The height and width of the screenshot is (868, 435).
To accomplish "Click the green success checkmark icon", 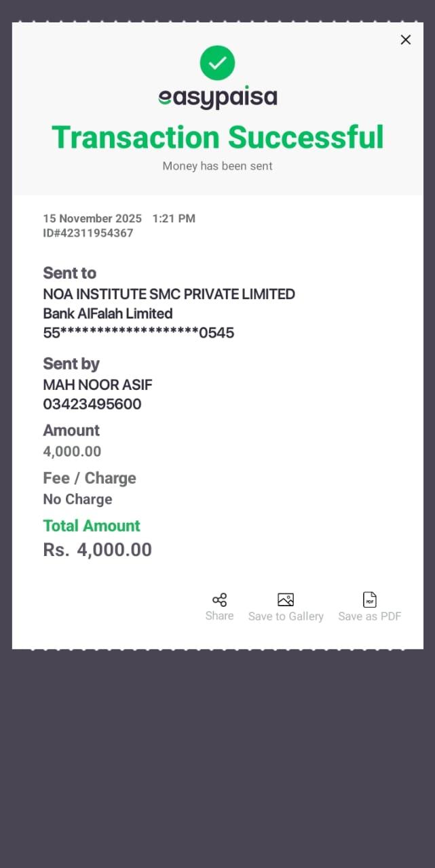I will [x=217, y=63].
